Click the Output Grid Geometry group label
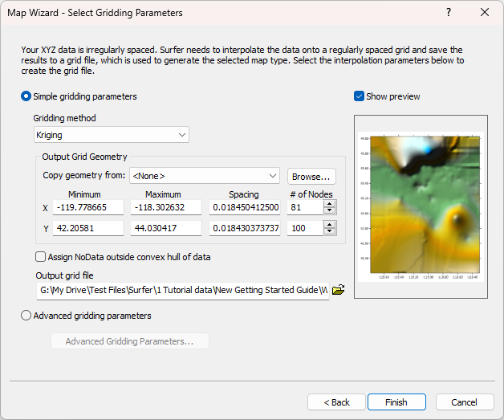504x420 pixels. pos(84,157)
